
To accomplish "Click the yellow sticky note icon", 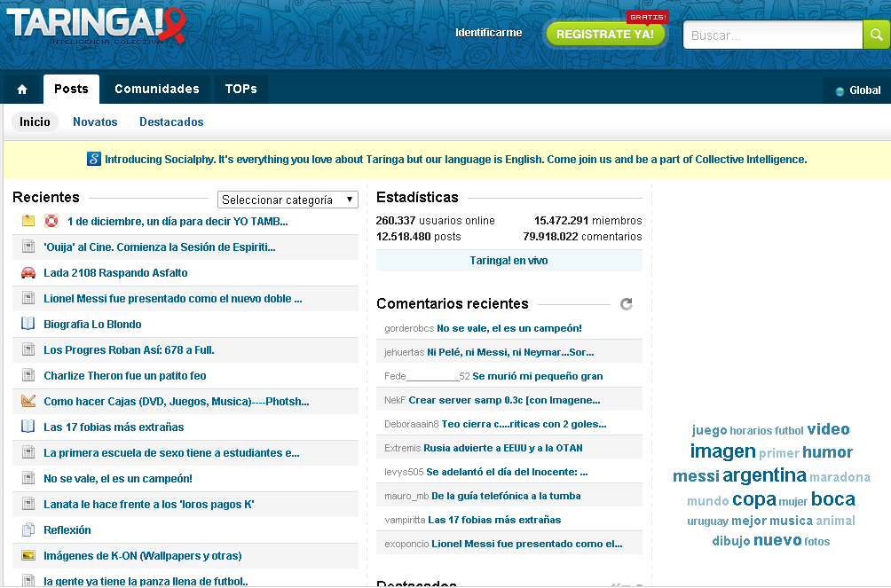I will click(x=28, y=221).
